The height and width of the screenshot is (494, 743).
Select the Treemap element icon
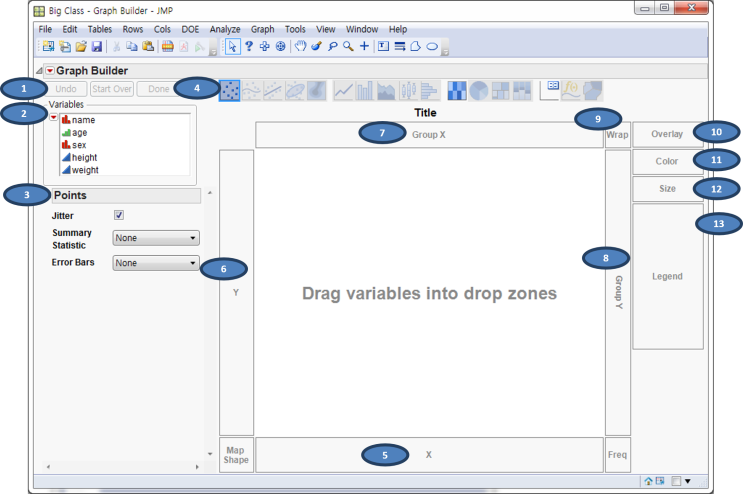500,90
